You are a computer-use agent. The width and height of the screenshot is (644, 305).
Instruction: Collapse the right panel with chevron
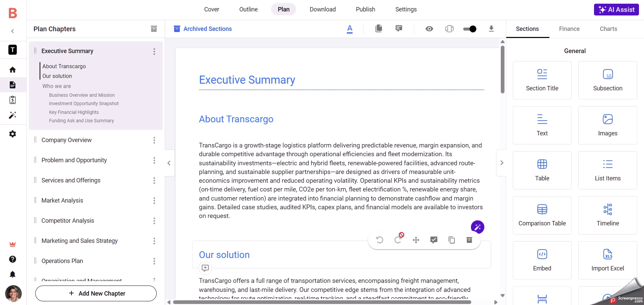[x=502, y=163]
